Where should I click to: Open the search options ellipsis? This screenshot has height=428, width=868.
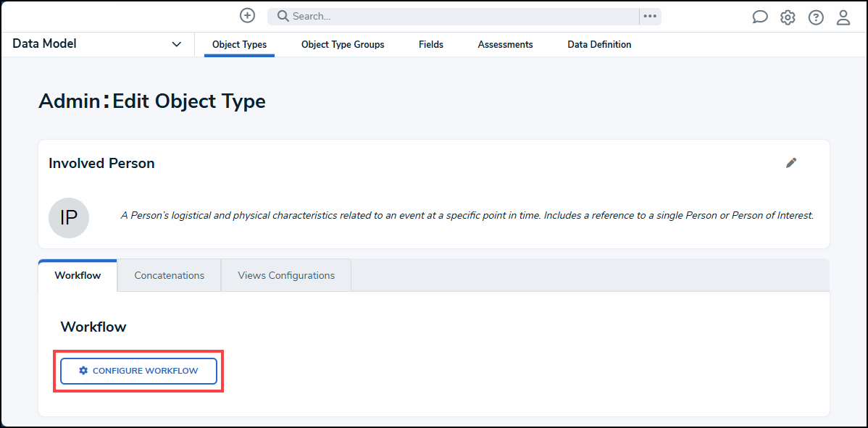[650, 16]
